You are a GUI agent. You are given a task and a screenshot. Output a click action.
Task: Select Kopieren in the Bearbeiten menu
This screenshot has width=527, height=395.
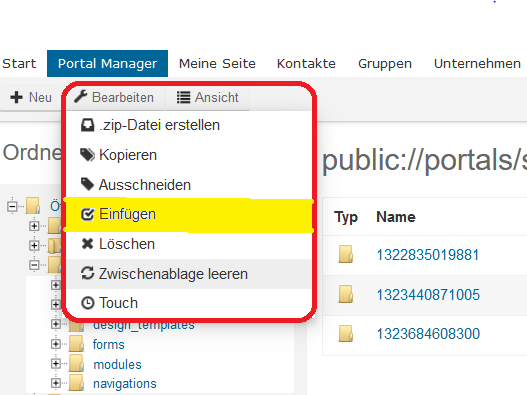(189, 155)
